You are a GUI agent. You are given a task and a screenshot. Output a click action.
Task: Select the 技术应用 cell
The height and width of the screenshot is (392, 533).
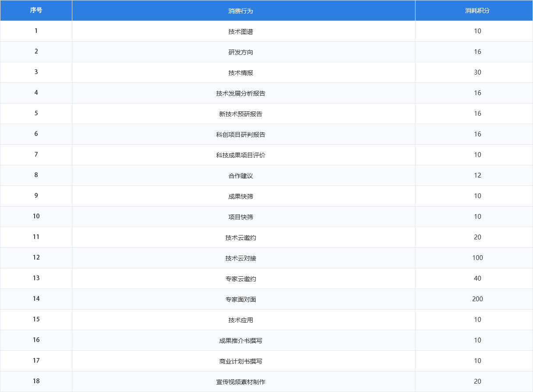[241, 320]
